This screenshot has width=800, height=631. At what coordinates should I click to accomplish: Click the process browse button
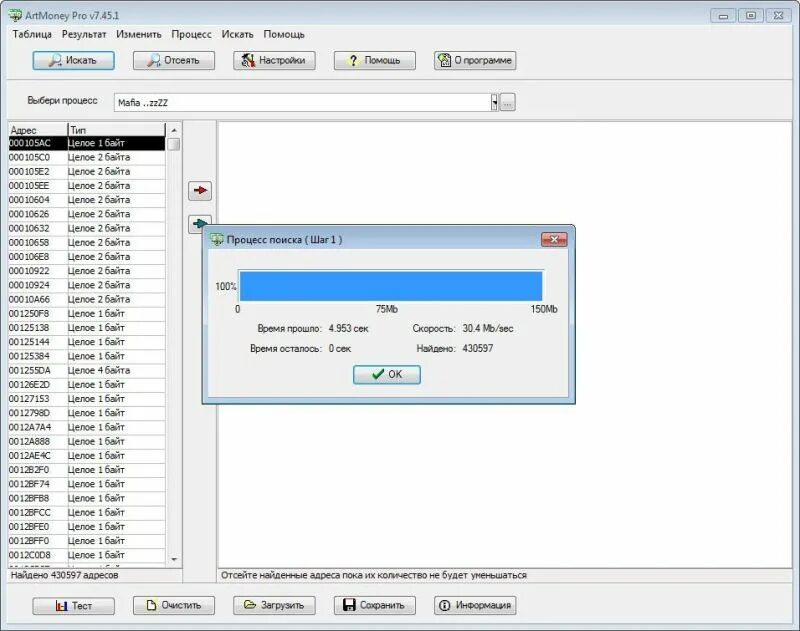506,101
